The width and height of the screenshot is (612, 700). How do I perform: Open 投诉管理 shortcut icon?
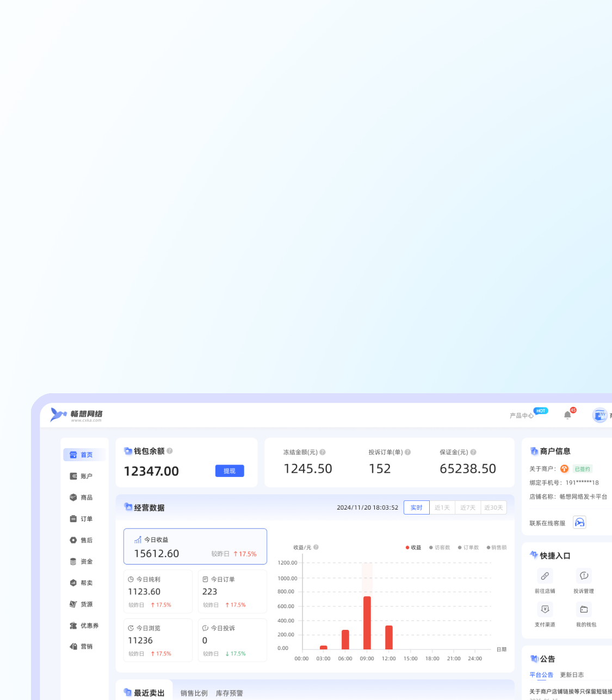point(584,576)
